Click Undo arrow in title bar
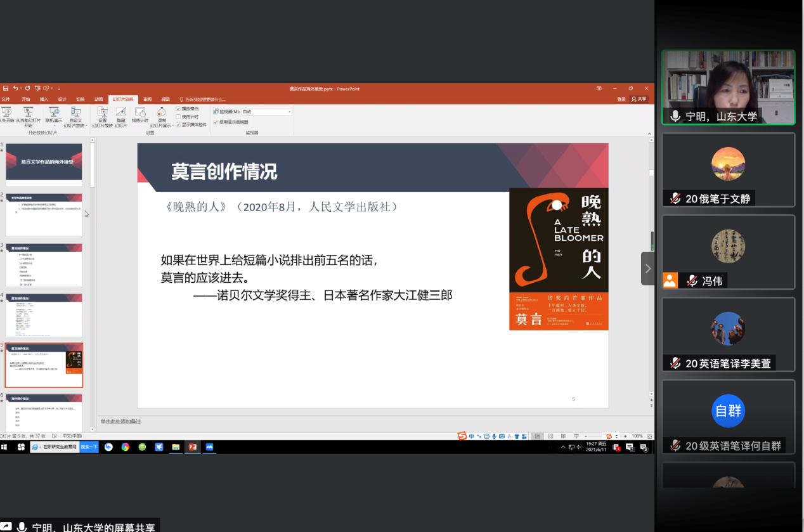Viewport: 804px width, 532px height. point(16,89)
